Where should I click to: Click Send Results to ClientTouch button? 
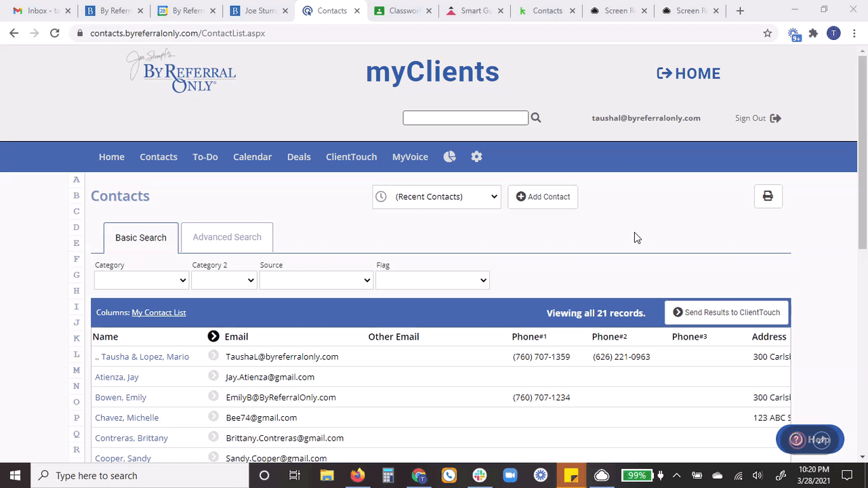pos(726,312)
